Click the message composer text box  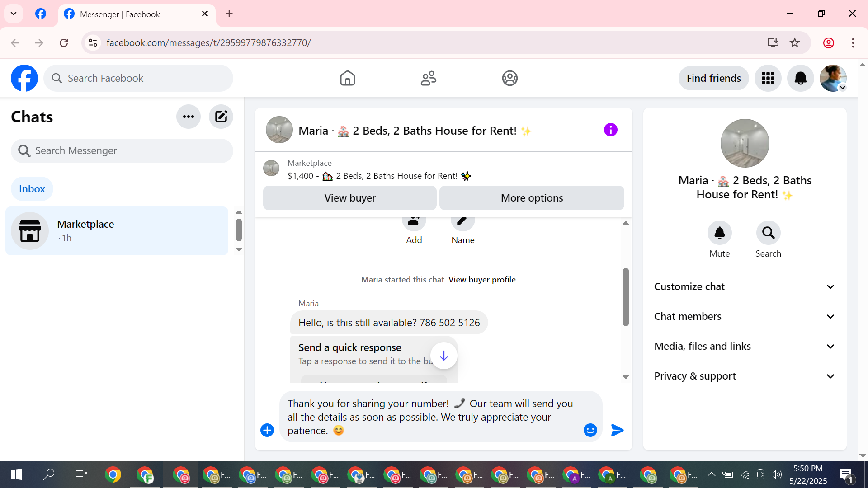click(x=429, y=417)
